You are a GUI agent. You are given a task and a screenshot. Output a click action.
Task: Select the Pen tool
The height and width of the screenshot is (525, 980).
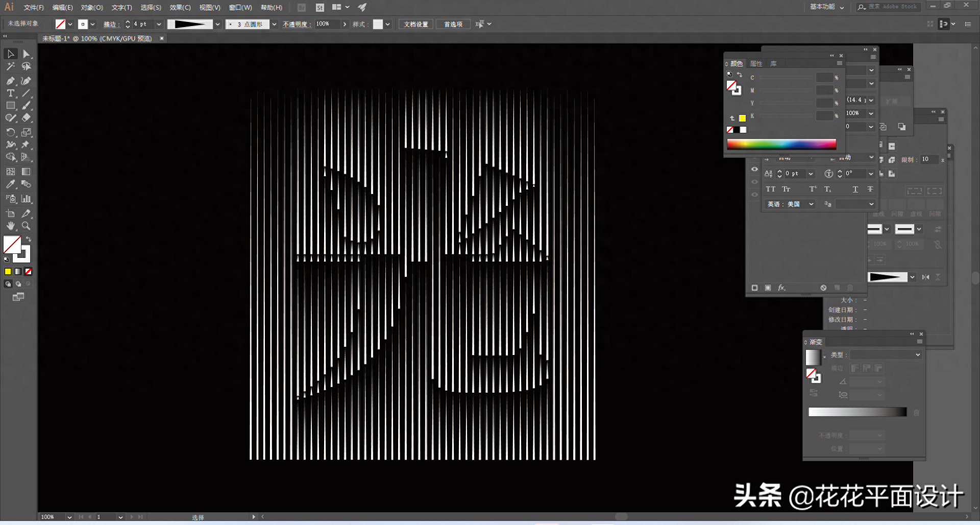coord(10,81)
